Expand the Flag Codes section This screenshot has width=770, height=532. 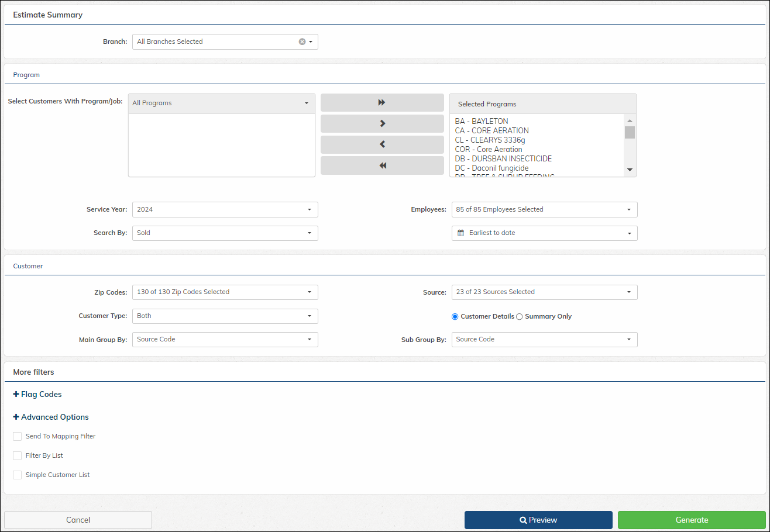click(37, 394)
